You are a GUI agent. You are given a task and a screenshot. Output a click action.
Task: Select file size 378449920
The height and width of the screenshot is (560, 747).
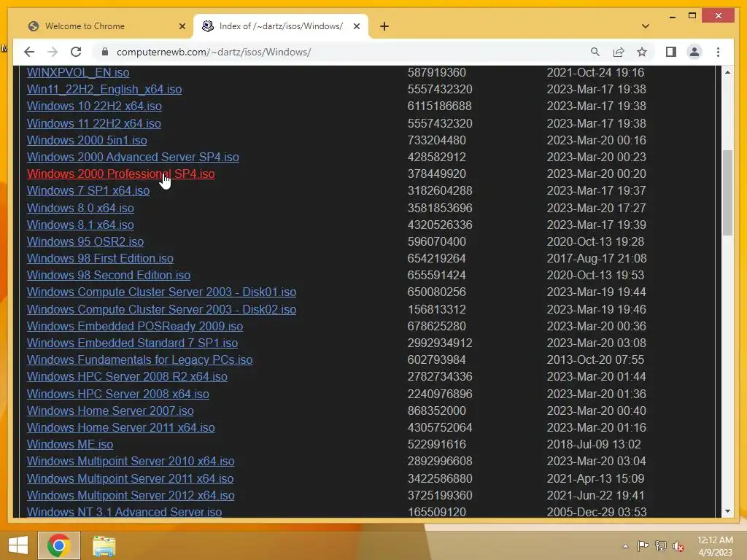436,174
